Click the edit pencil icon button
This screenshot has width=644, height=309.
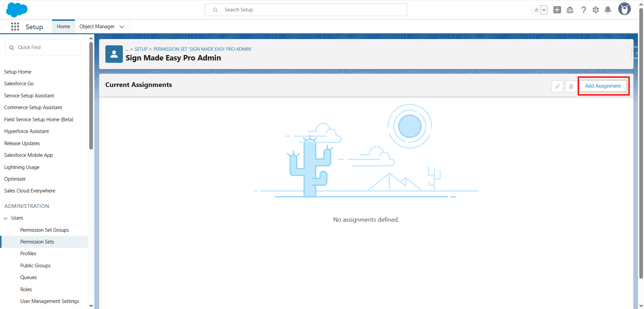[557, 86]
